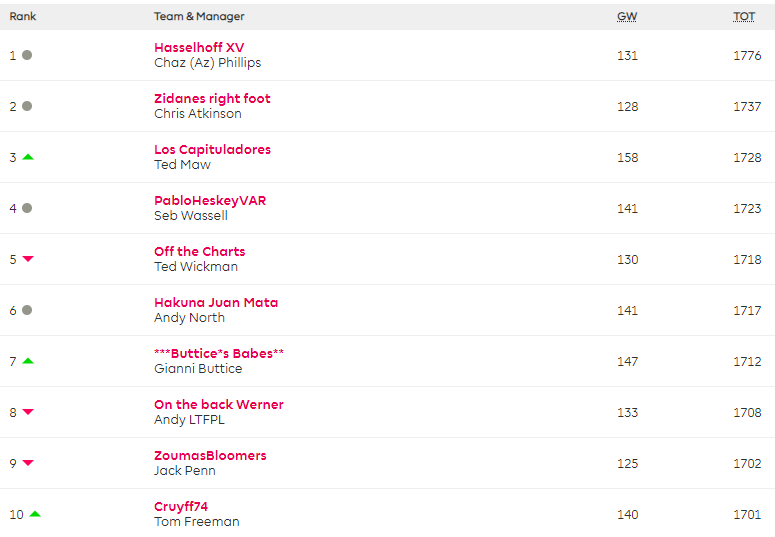This screenshot has height=537, width=775.
Task: Click the grey dot next to rank 6
Action: 27,310
